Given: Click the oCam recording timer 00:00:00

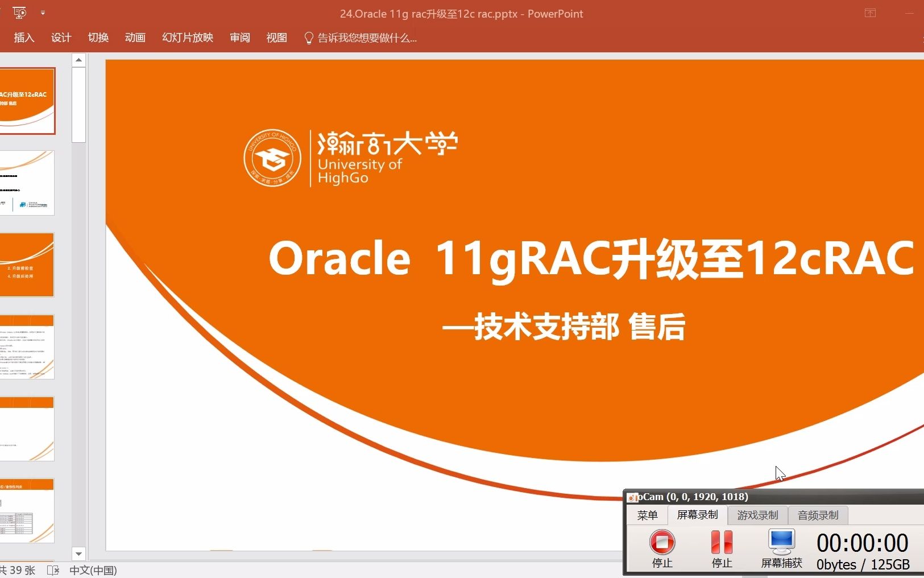Looking at the screenshot, I should coord(862,543).
